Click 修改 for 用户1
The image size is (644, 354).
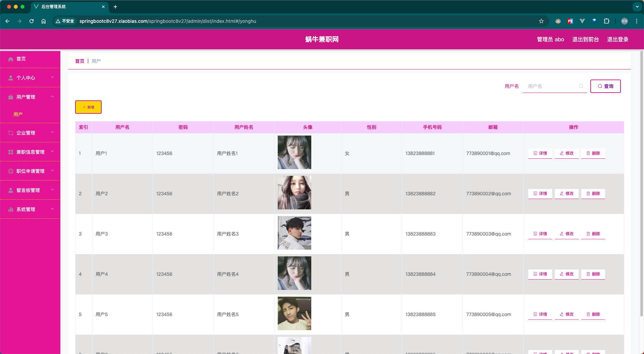tap(567, 153)
